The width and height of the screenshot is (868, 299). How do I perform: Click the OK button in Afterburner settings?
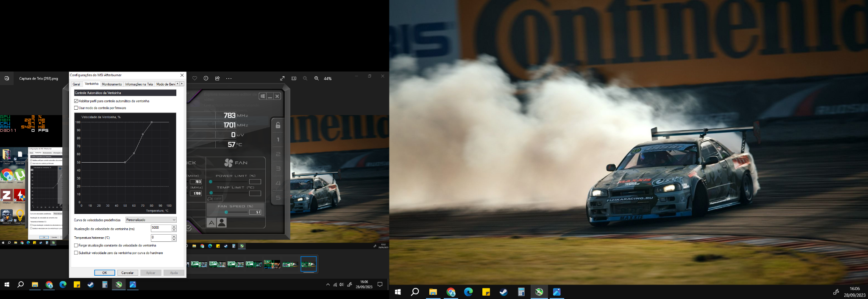pyautogui.click(x=105, y=273)
